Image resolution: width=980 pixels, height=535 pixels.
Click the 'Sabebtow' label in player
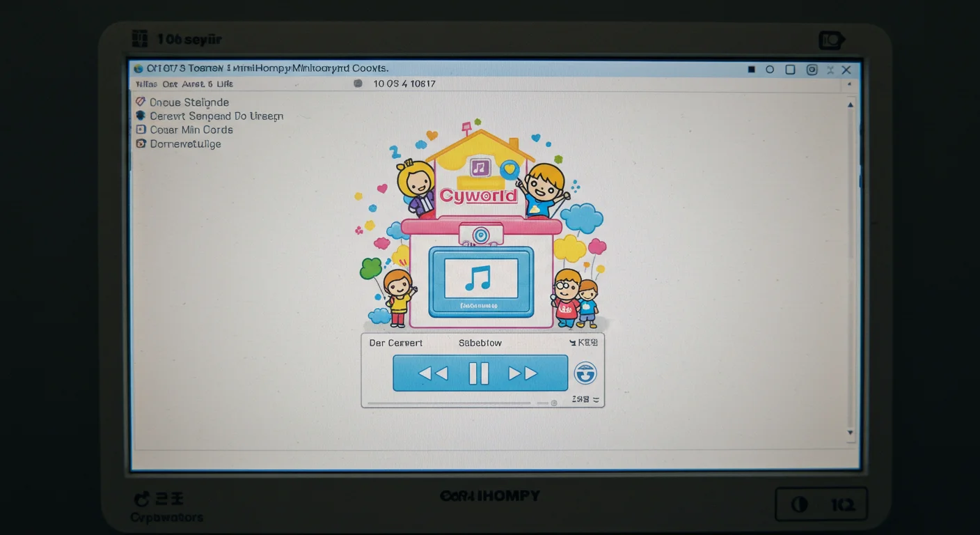(x=480, y=343)
